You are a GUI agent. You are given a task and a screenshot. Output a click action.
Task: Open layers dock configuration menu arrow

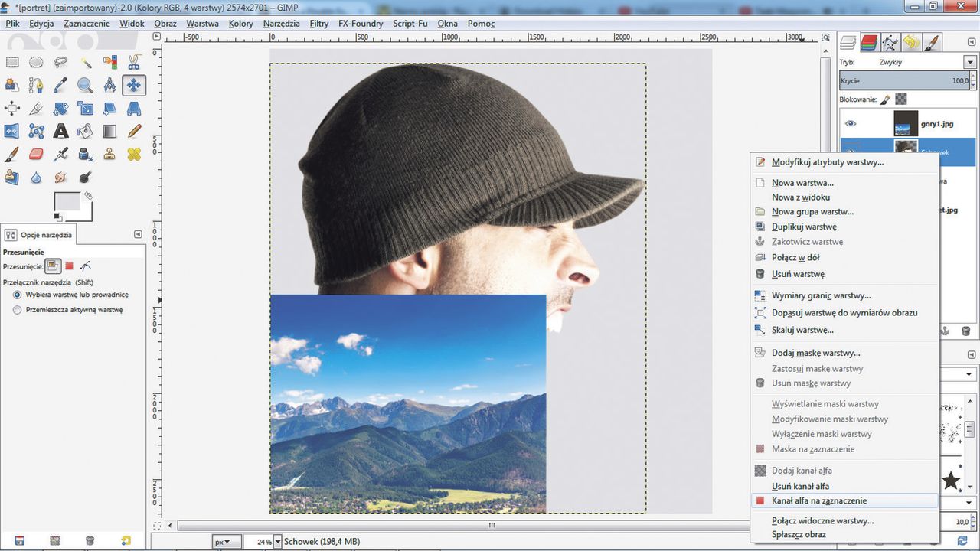tap(972, 42)
